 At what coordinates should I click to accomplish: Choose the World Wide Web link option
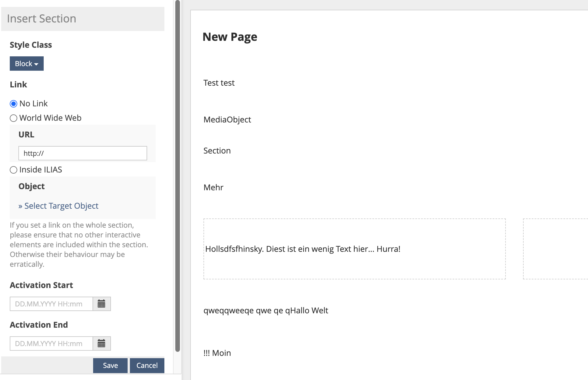(x=14, y=118)
